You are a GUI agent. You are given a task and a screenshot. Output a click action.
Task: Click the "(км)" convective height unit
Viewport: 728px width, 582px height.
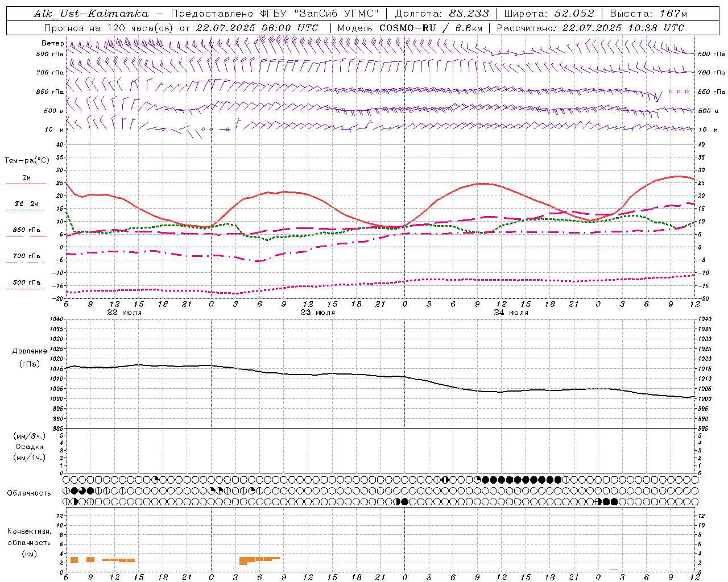pos(30,554)
